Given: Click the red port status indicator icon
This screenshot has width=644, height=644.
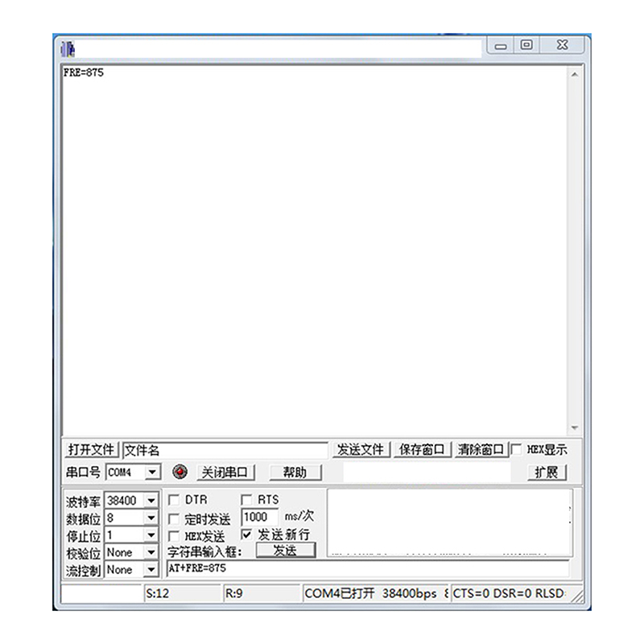Looking at the screenshot, I should tap(180, 473).
